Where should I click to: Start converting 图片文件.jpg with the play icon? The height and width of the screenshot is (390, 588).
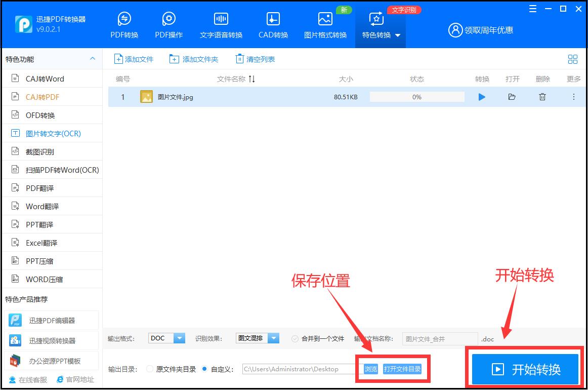point(482,97)
